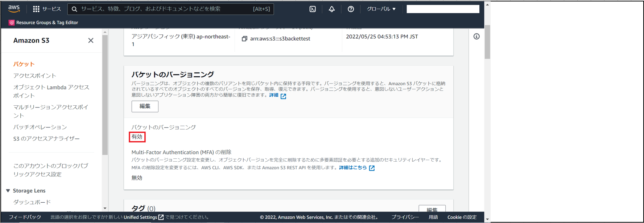Open the services grid menu icon

tap(36, 9)
